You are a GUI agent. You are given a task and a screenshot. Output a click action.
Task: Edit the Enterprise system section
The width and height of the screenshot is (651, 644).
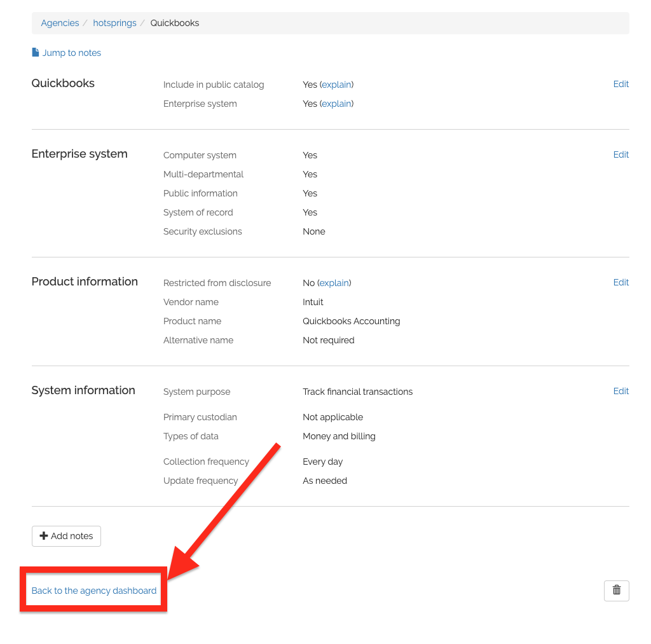pos(620,154)
